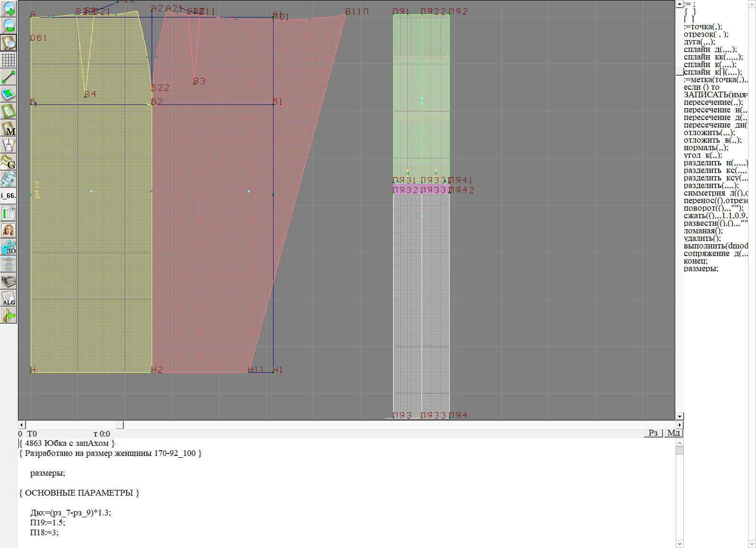Viewport: 756px width, 548px height.
Task: Select the line segment tool icon
Action: click(9, 77)
